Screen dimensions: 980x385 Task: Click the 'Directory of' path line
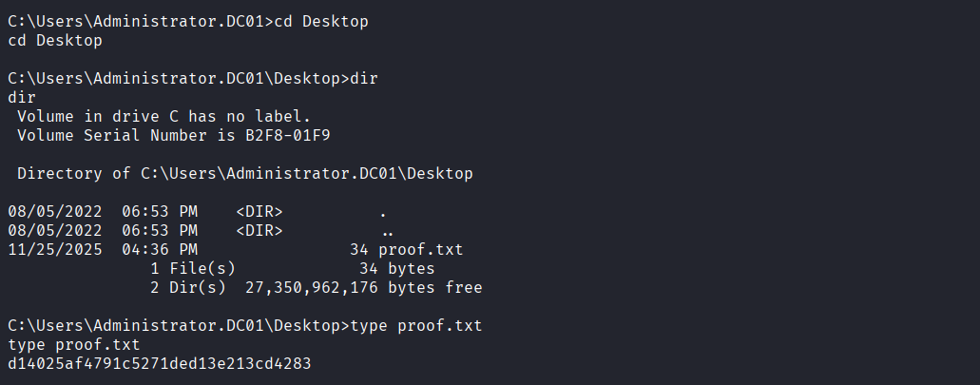click(x=245, y=174)
